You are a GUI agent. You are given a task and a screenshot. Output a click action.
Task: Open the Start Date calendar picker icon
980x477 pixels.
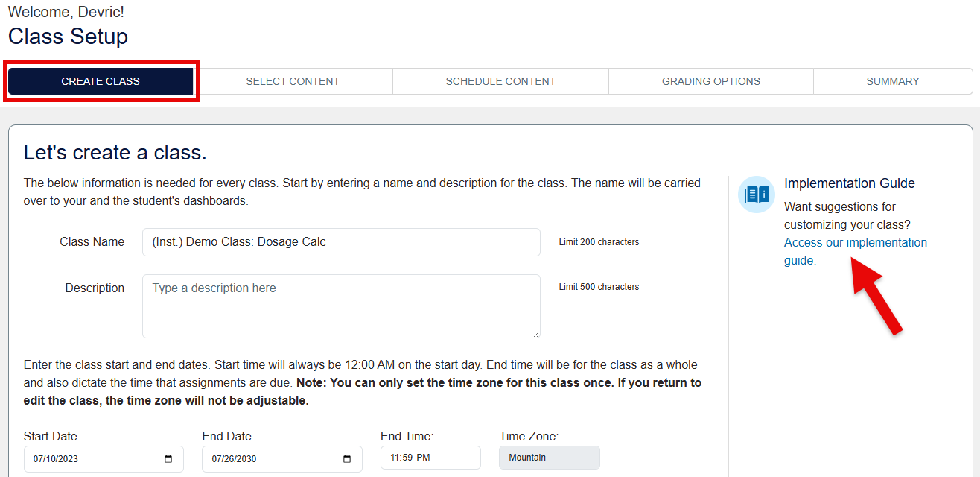pos(168,459)
